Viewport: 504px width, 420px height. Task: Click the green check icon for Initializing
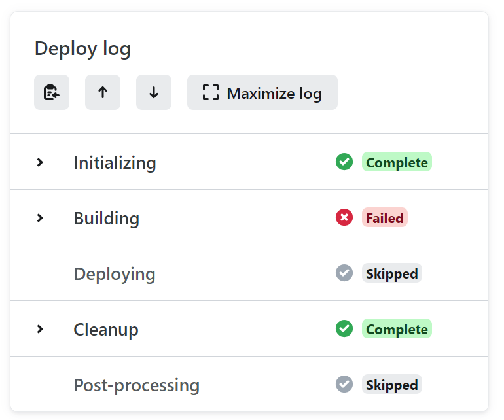(x=344, y=162)
